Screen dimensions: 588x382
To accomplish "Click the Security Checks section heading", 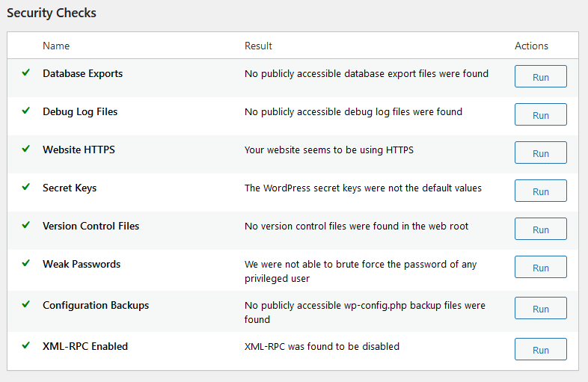I will coord(52,13).
